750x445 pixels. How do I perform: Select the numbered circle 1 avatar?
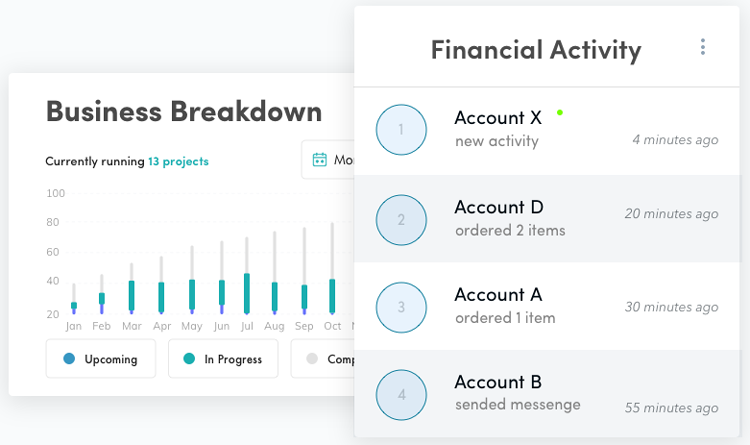401,130
